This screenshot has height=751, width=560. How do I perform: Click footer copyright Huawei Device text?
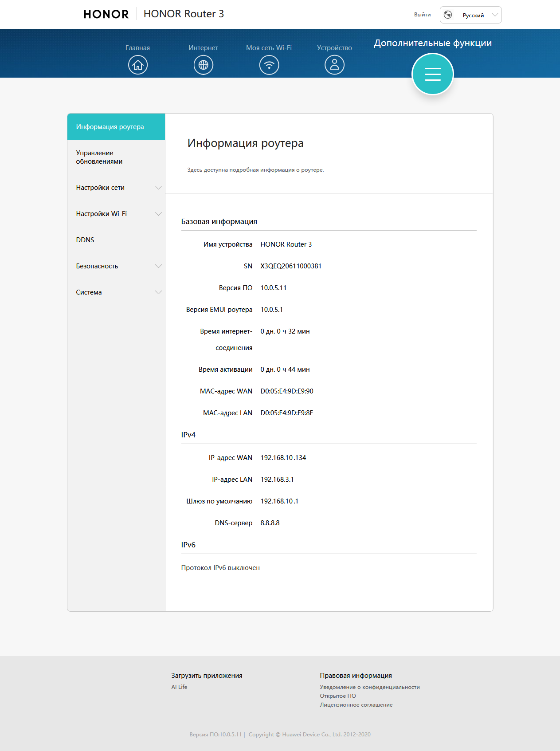pyautogui.click(x=309, y=735)
